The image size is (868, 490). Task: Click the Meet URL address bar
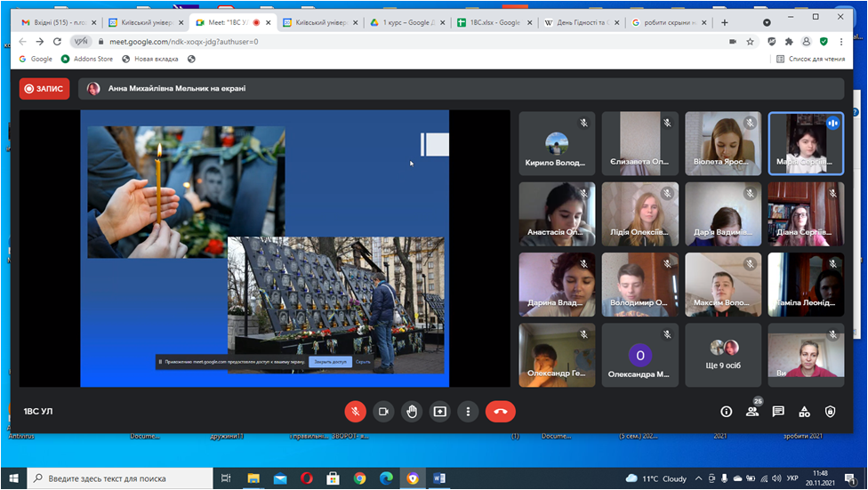[356, 41]
